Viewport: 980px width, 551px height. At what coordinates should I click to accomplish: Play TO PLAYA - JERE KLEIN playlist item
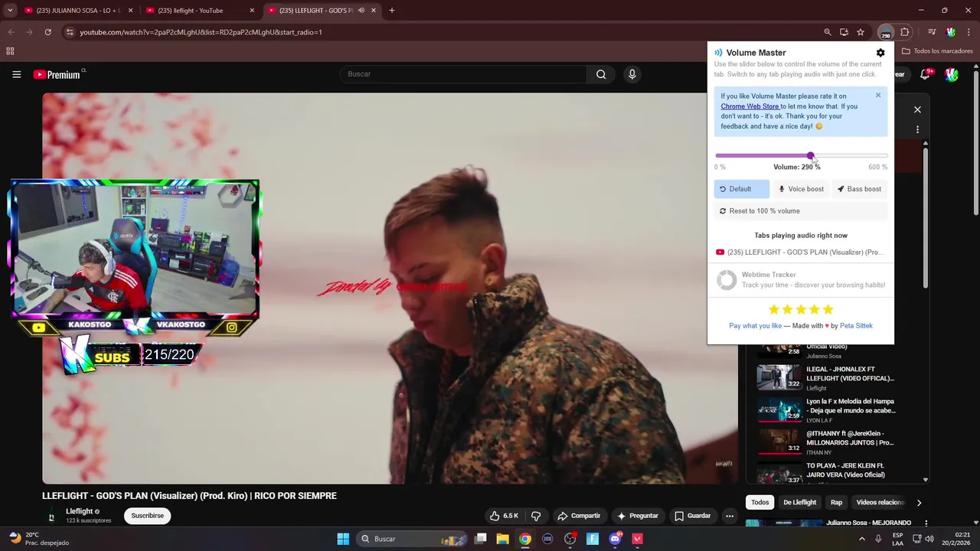coord(827,472)
